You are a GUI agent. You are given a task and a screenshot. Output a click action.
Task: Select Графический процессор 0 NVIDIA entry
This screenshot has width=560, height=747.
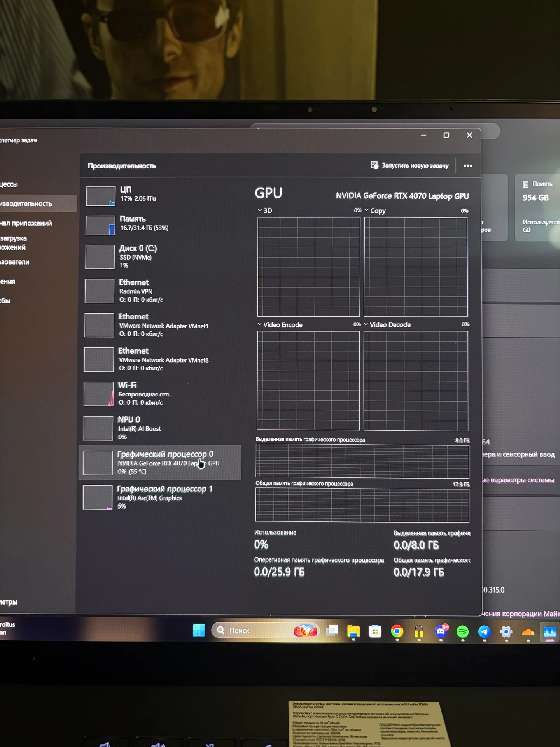[x=160, y=463]
